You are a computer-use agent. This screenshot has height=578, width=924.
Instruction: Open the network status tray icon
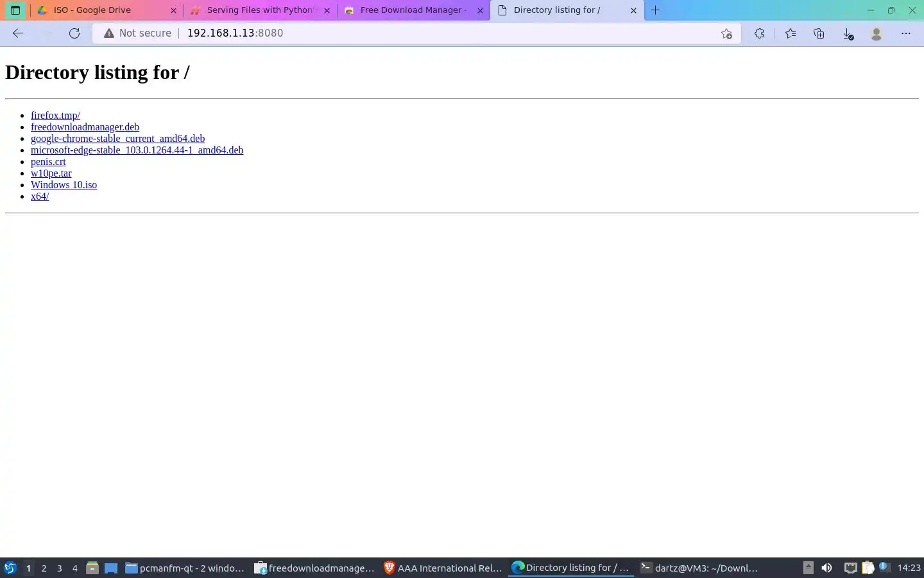[850, 568]
